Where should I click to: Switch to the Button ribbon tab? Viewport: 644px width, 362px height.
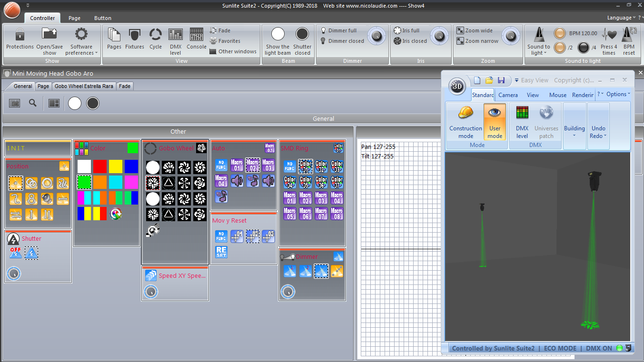103,18
